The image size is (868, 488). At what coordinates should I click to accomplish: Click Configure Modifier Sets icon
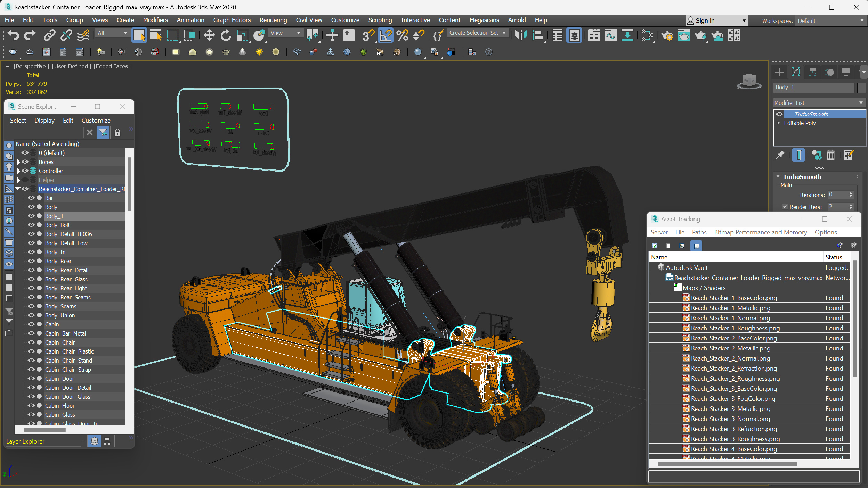pyautogui.click(x=849, y=155)
